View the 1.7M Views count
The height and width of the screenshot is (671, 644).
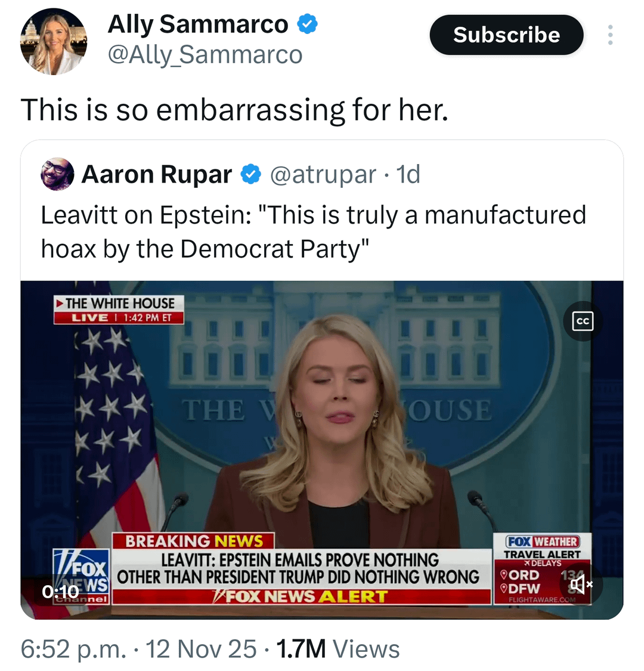tap(338, 649)
